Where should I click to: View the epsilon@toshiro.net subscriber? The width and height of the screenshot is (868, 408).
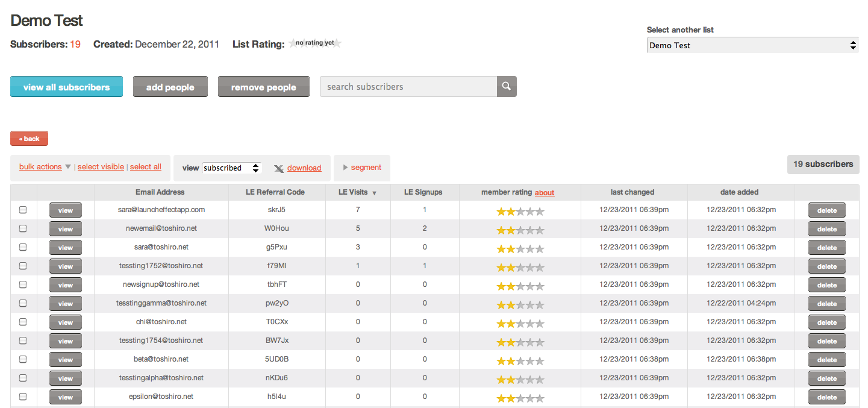66,397
